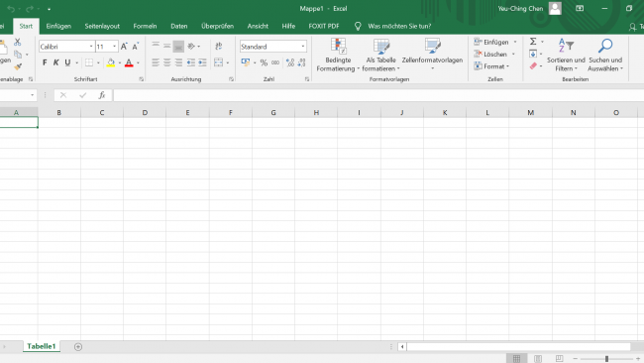Open Bedingte Formatierung menu
Viewport: 644px width, 363px height.
[338, 56]
